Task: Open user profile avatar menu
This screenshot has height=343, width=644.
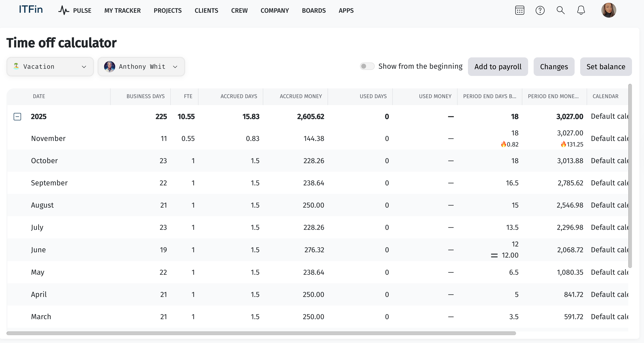Action: 609,10
